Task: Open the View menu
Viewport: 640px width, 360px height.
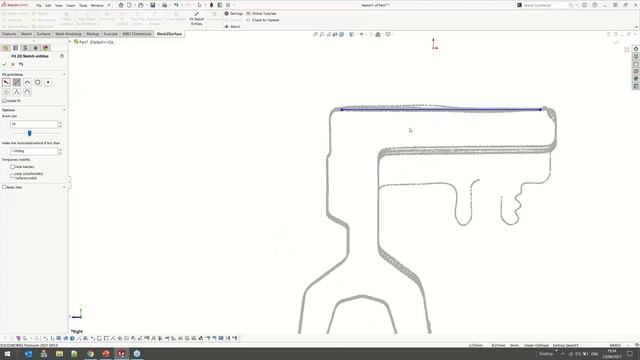Action: [59, 6]
